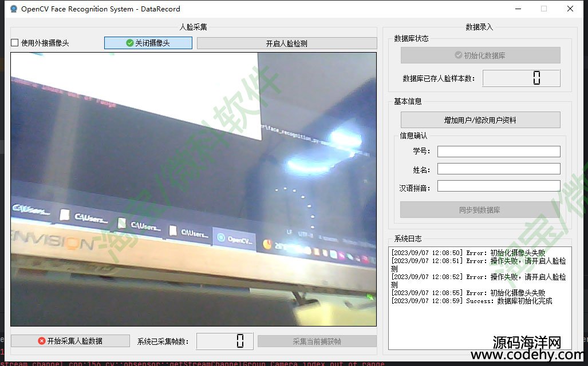Click the 采集当前捕获帧 button
This screenshot has width=588, height=366.
pyautogui.click(x=317, y=341)
